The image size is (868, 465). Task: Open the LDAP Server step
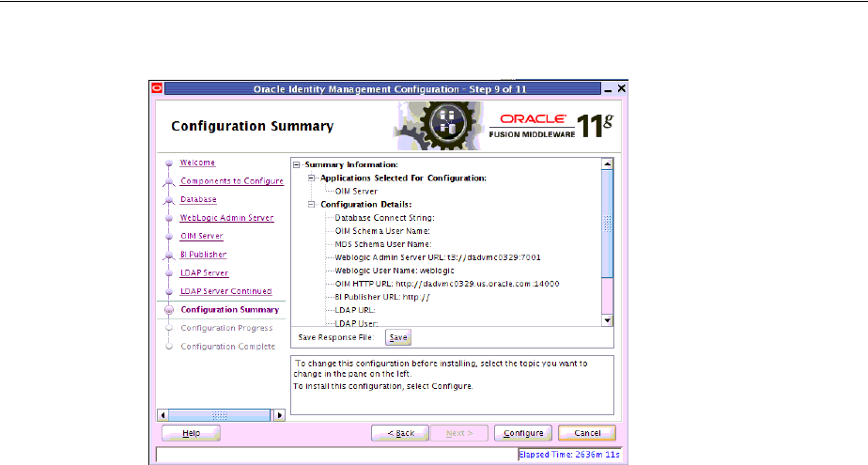[204, 273]
